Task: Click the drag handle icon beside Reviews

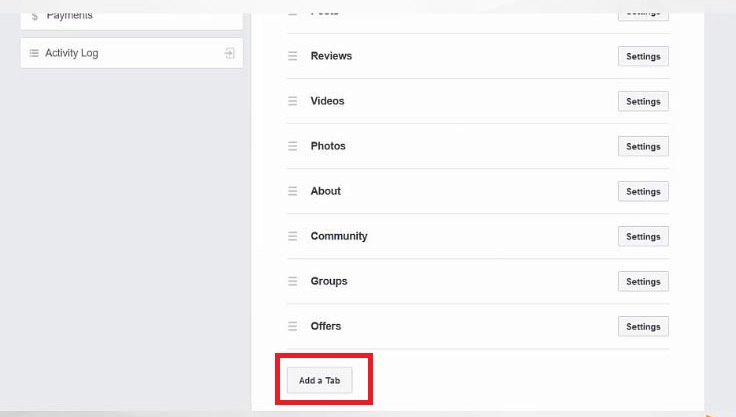Action: click(x=293, y=56)
